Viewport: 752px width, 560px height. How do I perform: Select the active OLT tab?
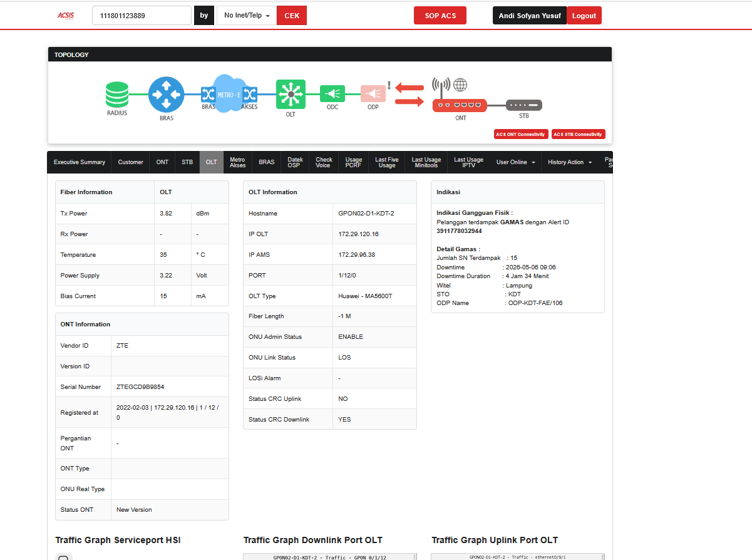pyautogui.click(x=212, y=162)
